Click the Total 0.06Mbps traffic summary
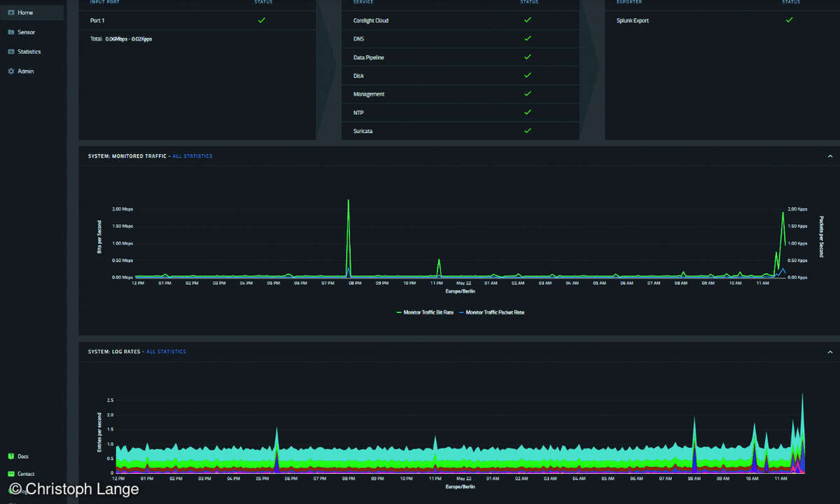Screen dimensions: 840x504 coord(121,39)
